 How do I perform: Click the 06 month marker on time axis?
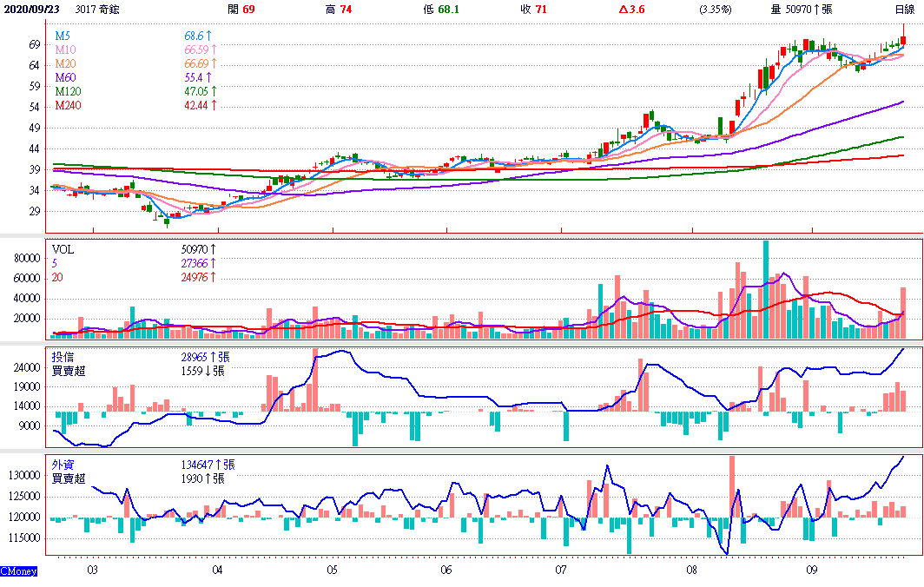(x=446, y=571)
